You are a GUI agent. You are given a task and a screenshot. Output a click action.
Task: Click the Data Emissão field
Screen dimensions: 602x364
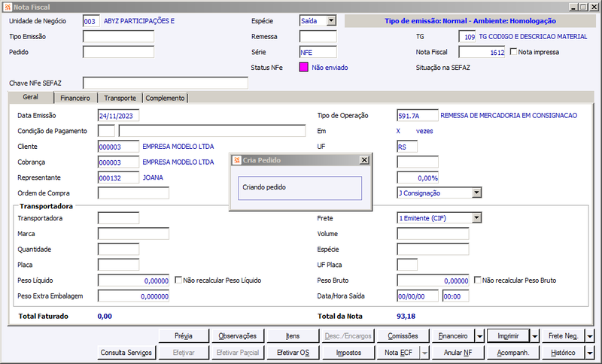(118, 116)
